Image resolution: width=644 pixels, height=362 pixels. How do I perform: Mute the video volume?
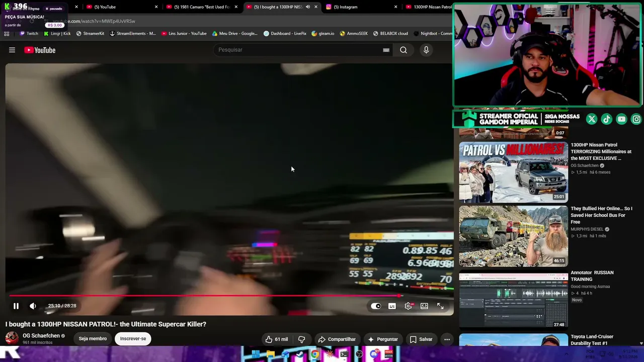[33, 306]
